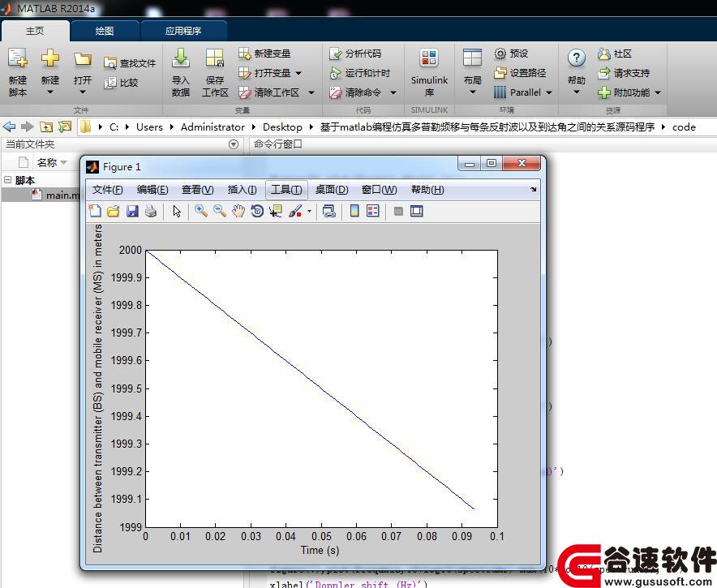717x588 pixels.
Task: Open Tools (工具) menu in Figure 1
Action: pos(286,189)
